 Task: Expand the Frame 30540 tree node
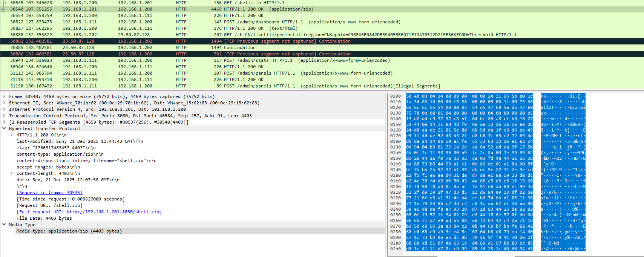point(4,96)
